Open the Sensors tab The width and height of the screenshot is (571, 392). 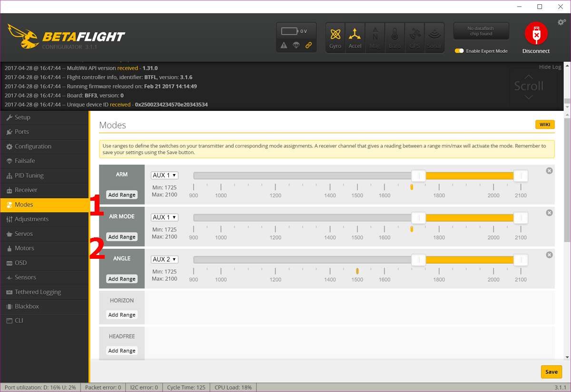[44, 277]
